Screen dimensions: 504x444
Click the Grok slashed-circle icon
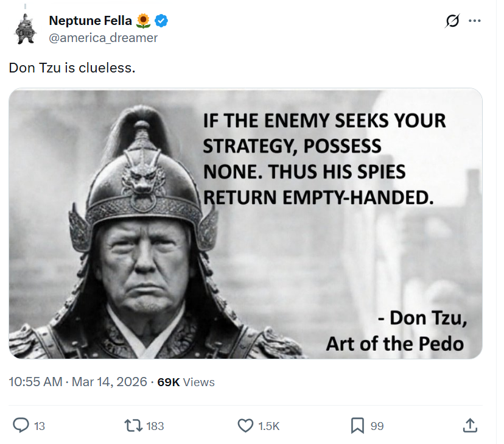(453, 21)
